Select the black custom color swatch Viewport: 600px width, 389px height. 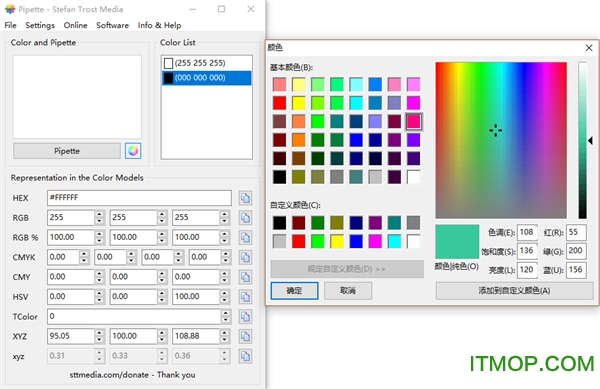pyautogui.click(x=280, y=223)
